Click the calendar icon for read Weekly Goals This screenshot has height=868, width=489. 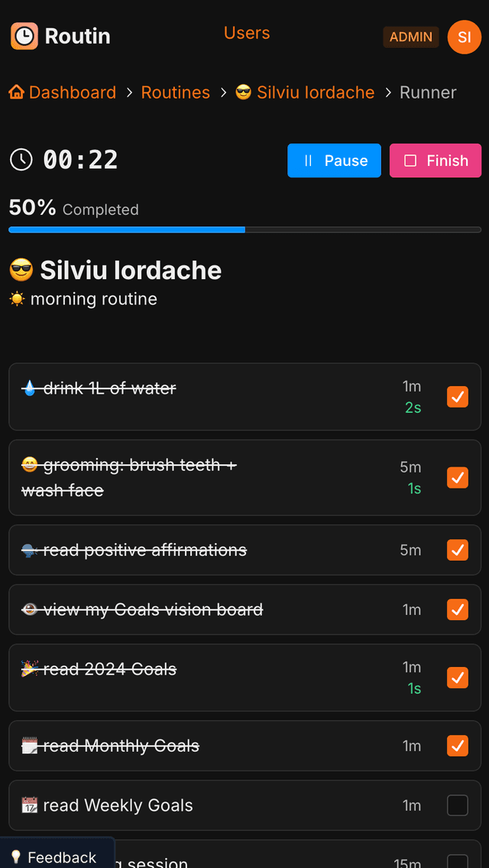[29, 805]
